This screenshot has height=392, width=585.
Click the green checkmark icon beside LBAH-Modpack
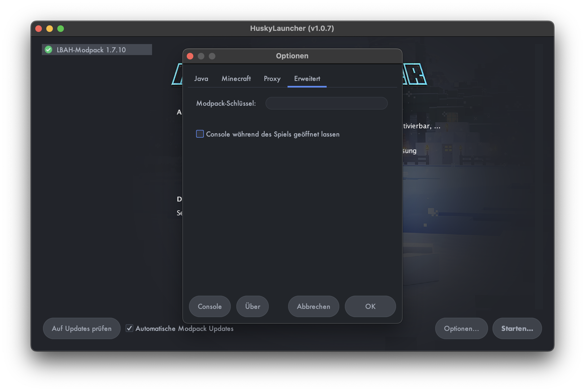point(48,50)
